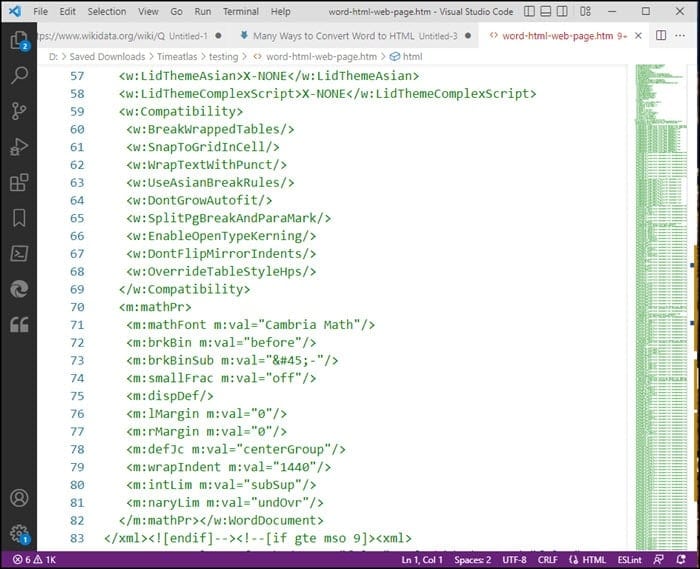This screenshot has width=700, height=569.
Task: Click the feedback icon in status bar
Action: coord(658,560)
